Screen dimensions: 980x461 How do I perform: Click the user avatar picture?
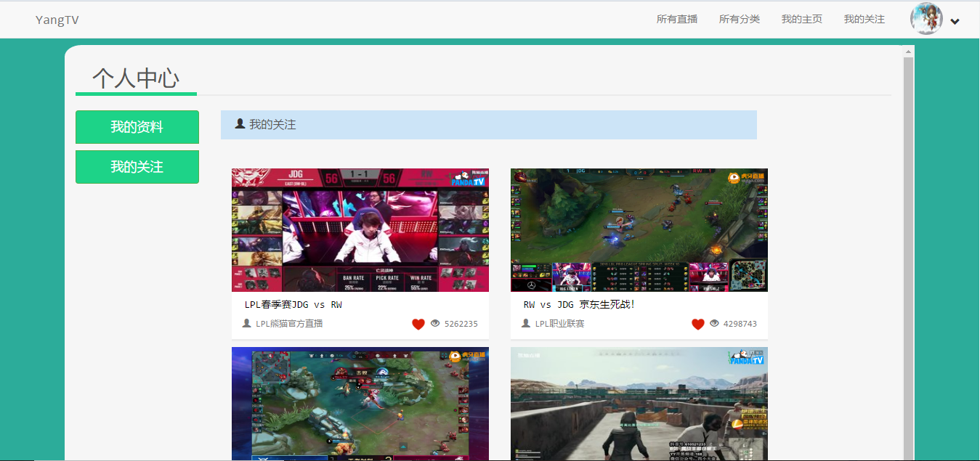coord(927,19)
